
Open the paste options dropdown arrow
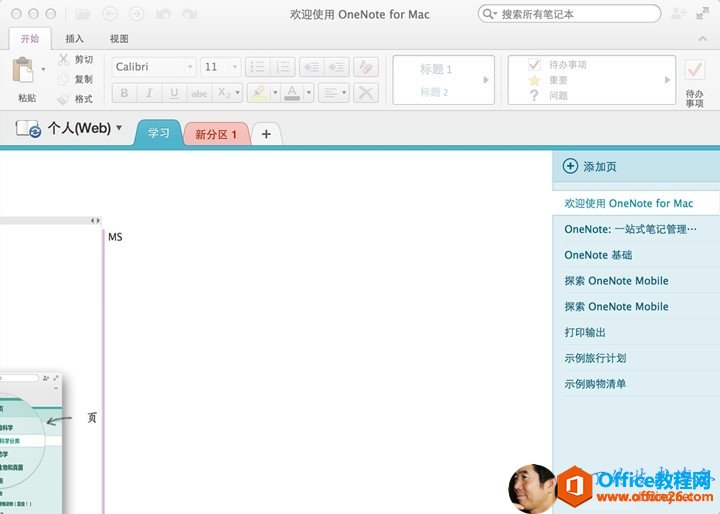tap(43, 69)
